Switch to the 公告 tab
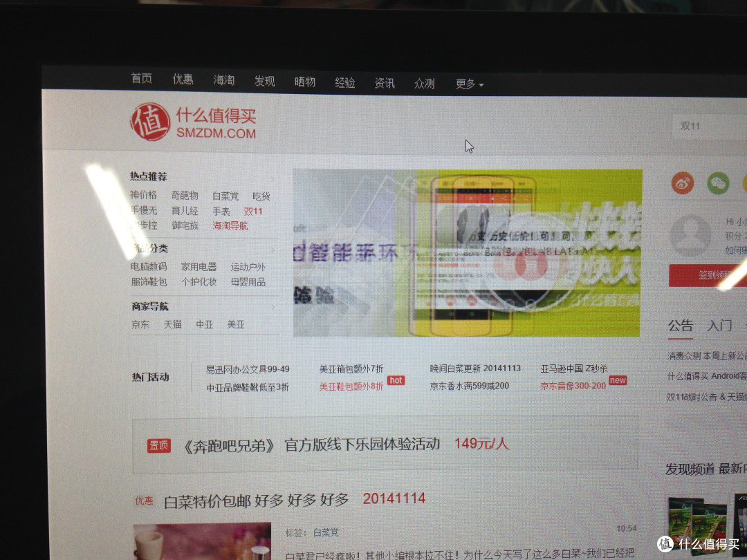747x560 pixels. click(681, 326)
